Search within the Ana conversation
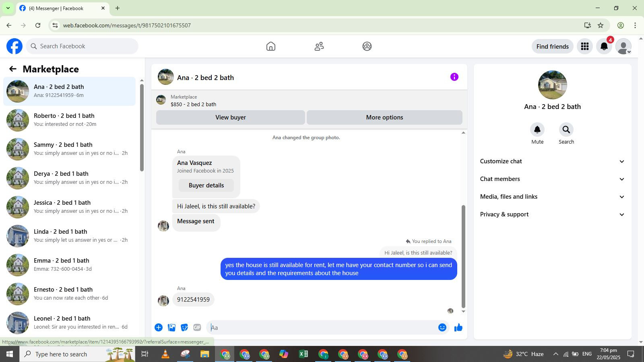This screenshot has width=644, height=362. coord(566,130)
